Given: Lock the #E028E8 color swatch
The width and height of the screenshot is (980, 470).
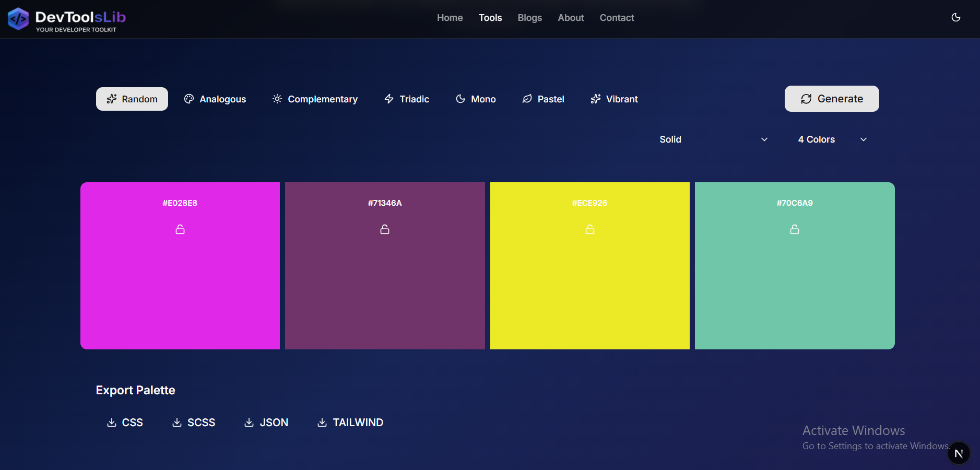Looking at the screenshot, I should pos(180,229).
